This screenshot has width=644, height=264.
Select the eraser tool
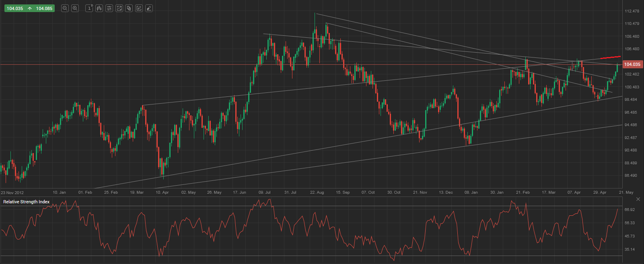pyautogui.click(x=149, y=8)
